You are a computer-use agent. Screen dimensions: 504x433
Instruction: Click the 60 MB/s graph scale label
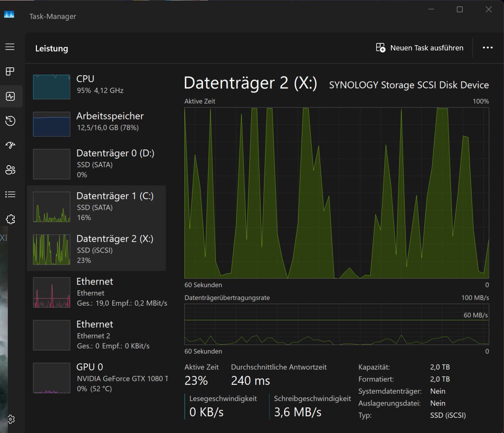475,315
